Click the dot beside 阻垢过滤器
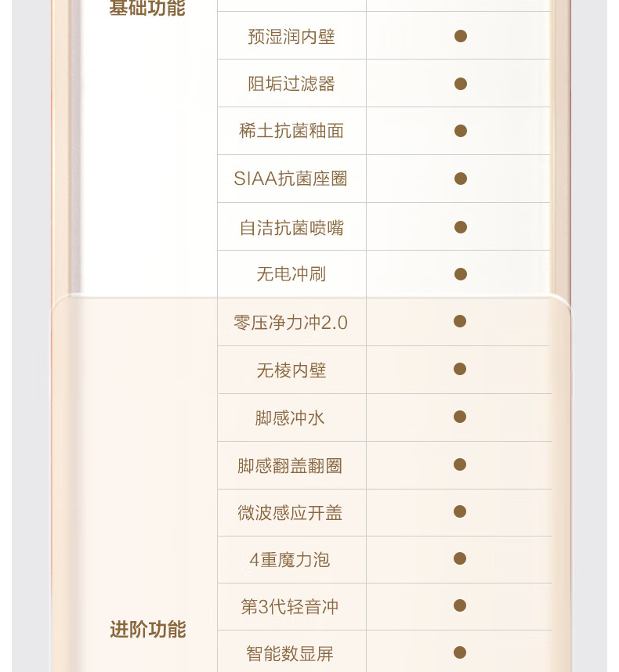Viewport: 619px width, 672px height. point(461,84)
